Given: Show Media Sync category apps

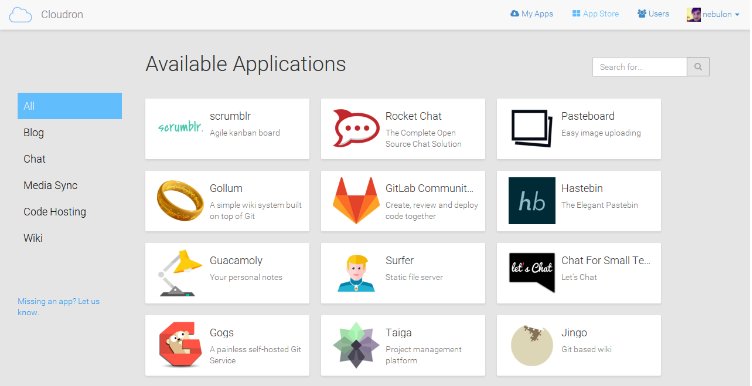Looking at the screenshot, I should 50,185.
